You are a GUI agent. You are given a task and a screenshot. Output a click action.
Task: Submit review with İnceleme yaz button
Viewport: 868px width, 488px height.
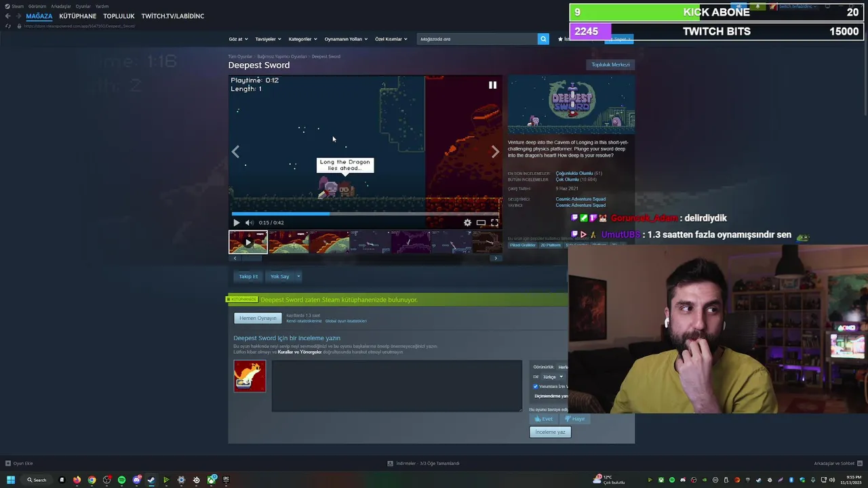pos(550,432)
